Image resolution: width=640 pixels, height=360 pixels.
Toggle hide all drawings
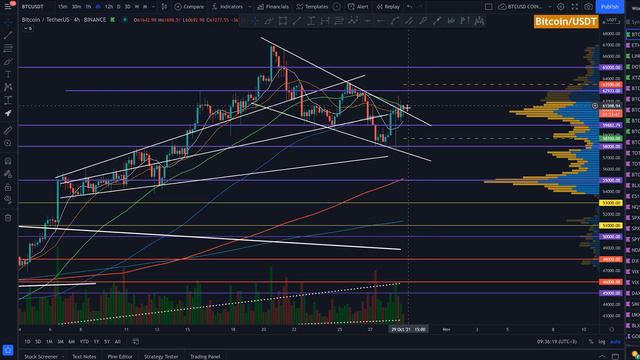(8, 200)
